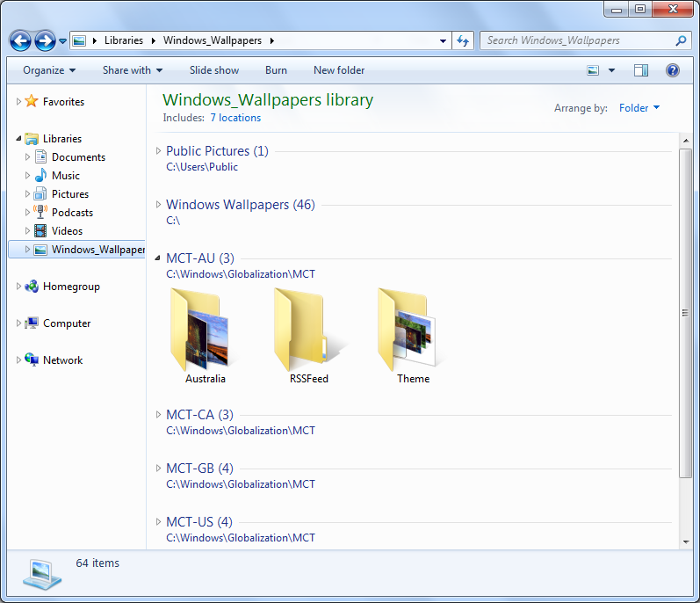Image resolution: width=700 pixels, height=603 pixels.
Task: Expand the MCT-US (4) group
Action: click(x=158, y=522)
